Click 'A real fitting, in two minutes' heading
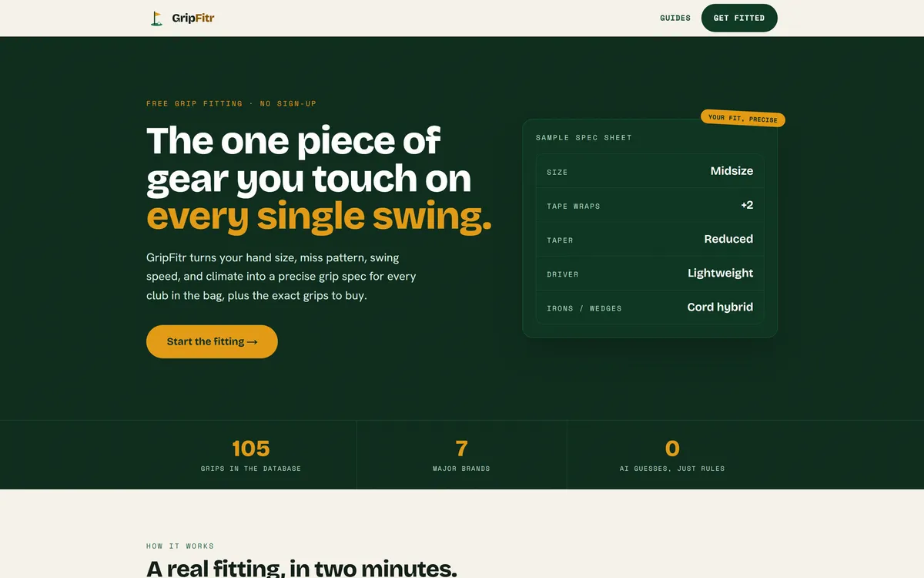The width and height of the screenshot is (924, 578). (302, 569)
